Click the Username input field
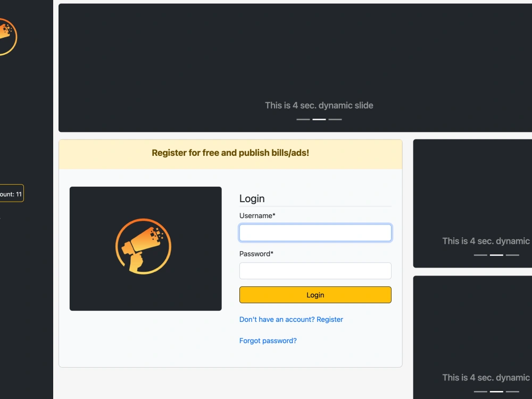The height and width of the screenshot is (399, 532). pyautogui.click(x=315, y=233)
